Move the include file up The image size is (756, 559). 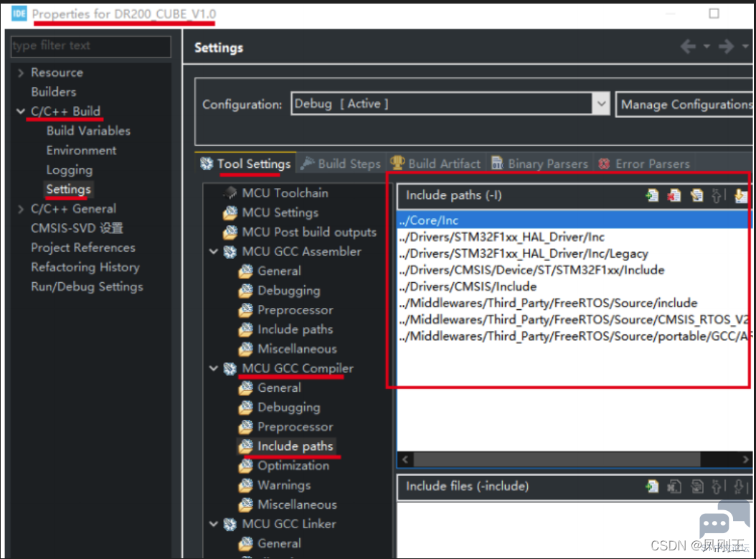(717, 487)
